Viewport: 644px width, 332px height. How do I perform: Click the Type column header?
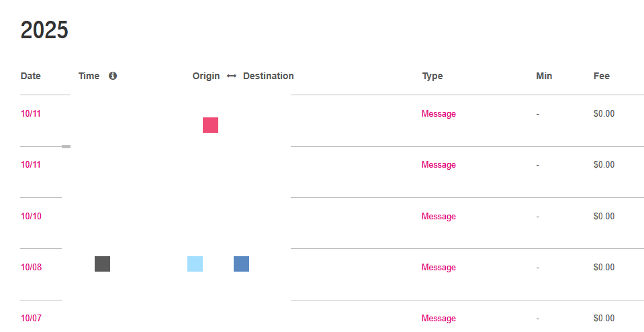point(432,76)
